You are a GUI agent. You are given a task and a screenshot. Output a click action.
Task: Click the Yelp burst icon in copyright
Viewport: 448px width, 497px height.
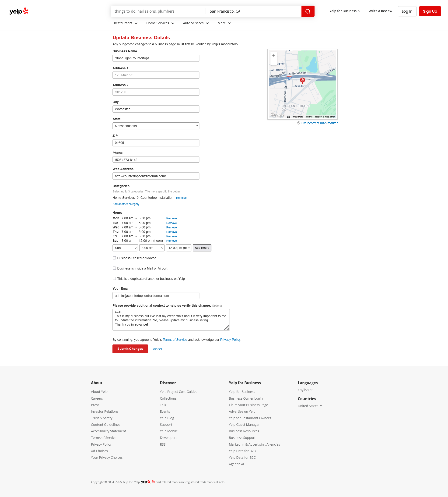[x=153, y=482]
